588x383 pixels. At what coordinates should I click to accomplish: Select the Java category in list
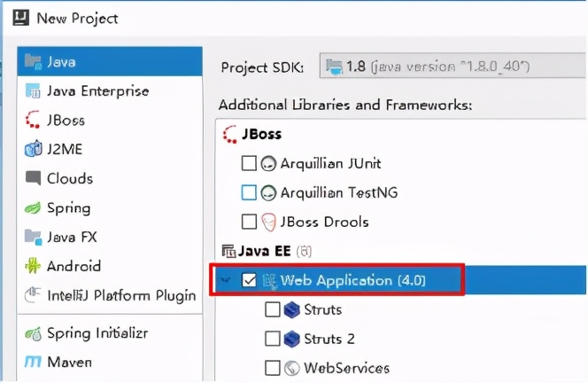[61, 62]
